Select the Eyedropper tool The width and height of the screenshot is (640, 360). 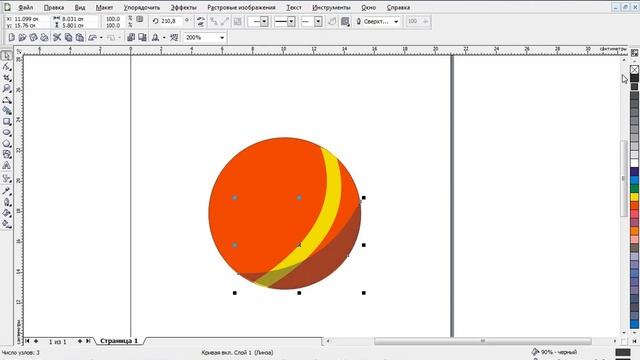(7, 191)
